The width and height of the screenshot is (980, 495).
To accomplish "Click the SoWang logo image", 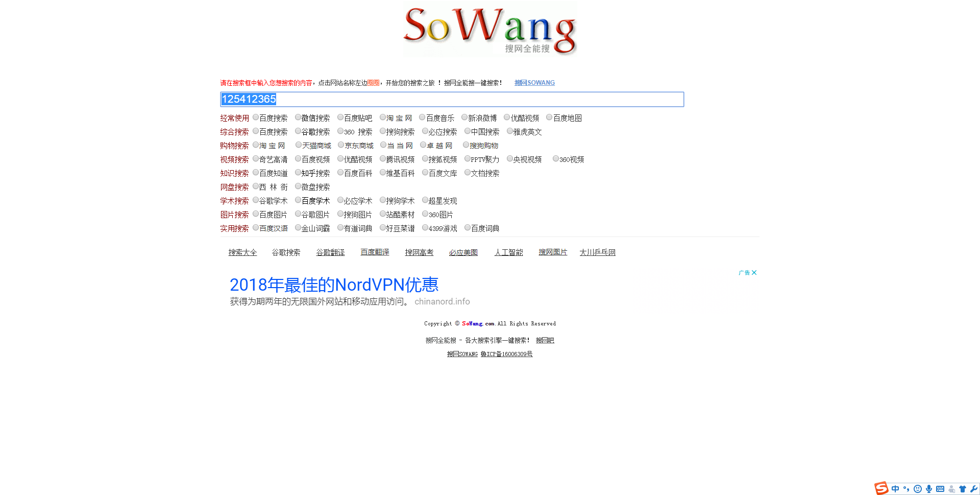I will pyautogui.click(x=490, y=29).
